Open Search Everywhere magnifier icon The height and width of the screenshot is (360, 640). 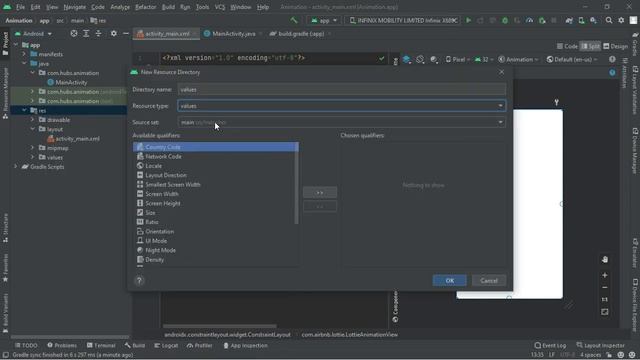coord(609,20)
